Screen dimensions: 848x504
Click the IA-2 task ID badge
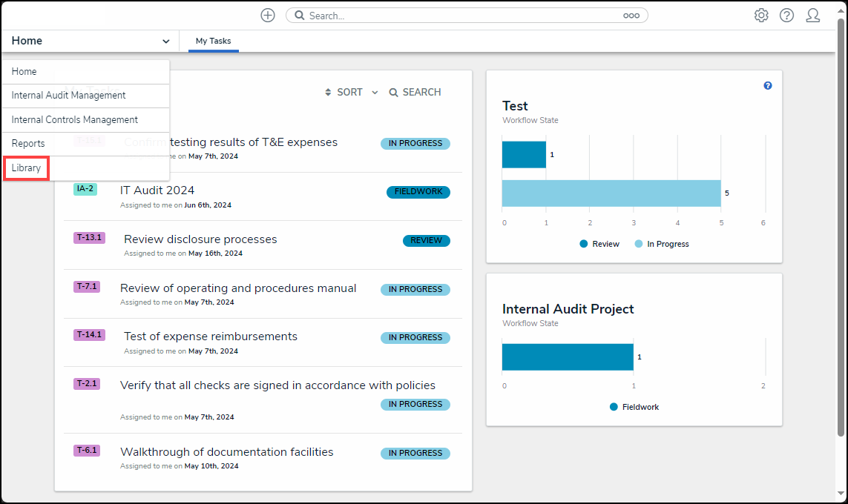click(x=85, y=189)
